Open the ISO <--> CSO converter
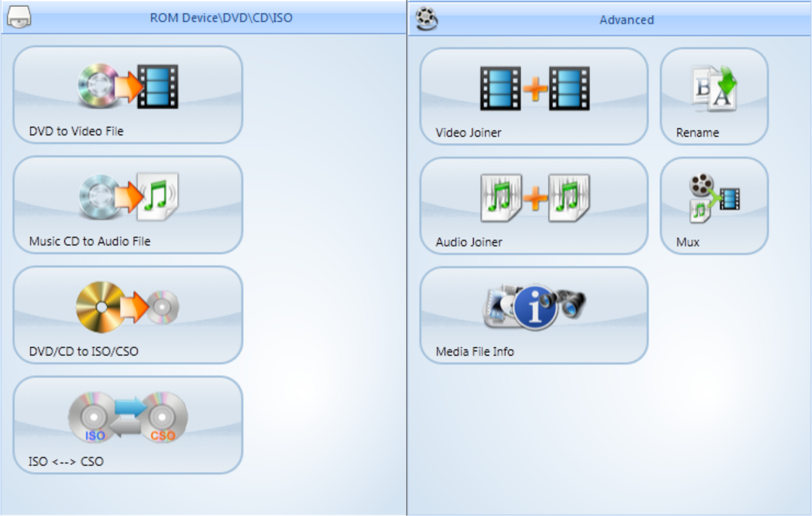 pos(128,425)
